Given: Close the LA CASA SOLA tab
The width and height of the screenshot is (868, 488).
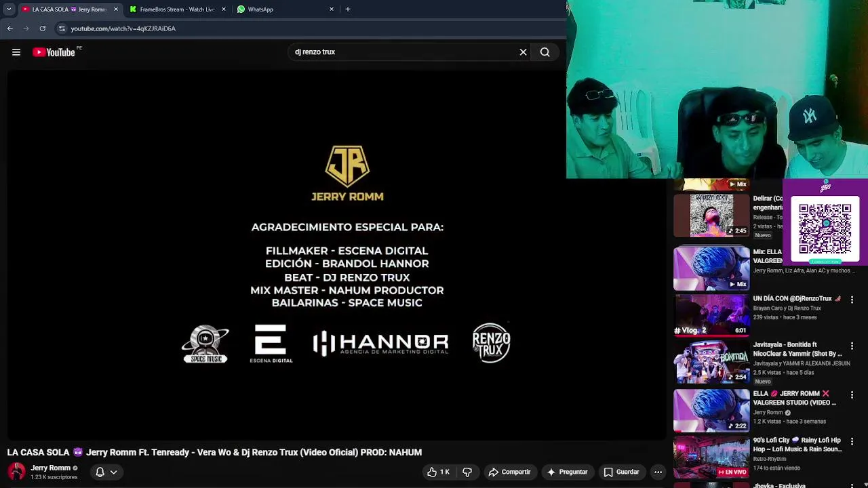Looking at the screenshot, I should (x=115, y=9).
